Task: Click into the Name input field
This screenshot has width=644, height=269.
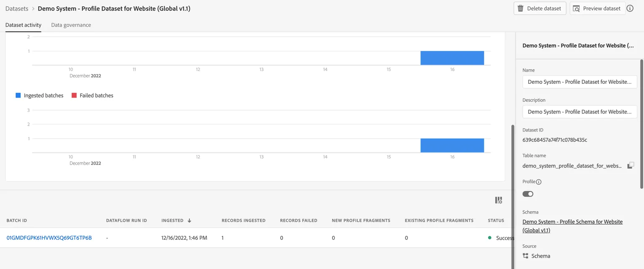Action: 579,82
